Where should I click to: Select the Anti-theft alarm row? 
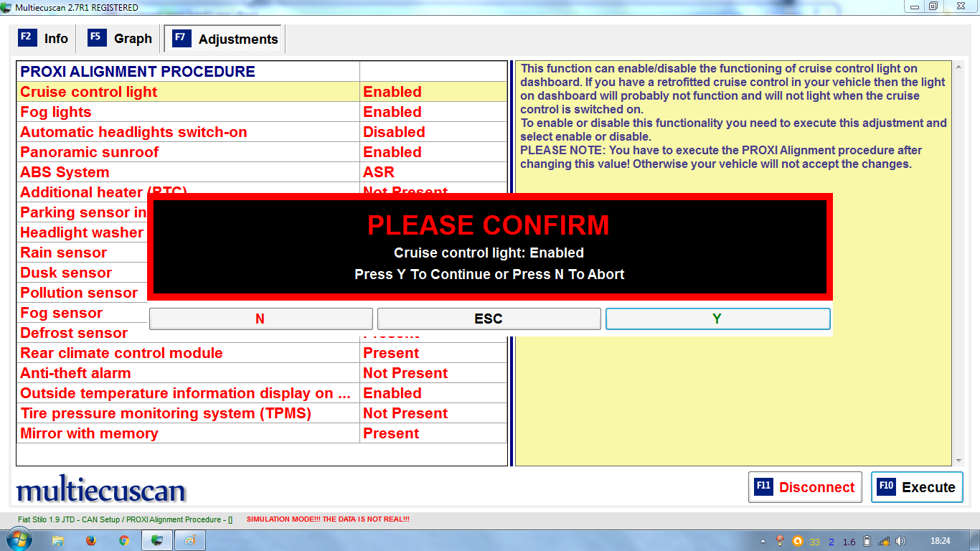pos(75,373)
